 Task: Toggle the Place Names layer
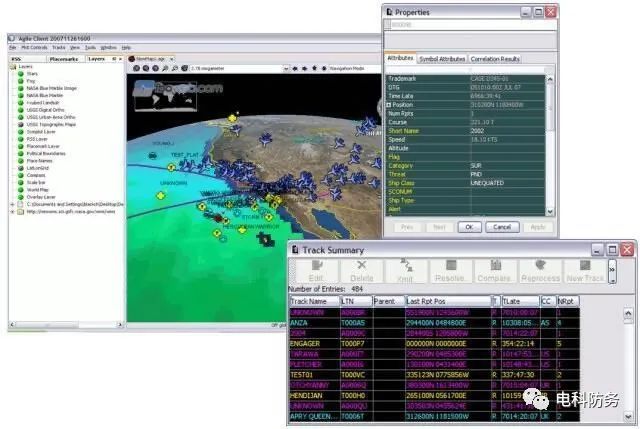click(19, 160)
